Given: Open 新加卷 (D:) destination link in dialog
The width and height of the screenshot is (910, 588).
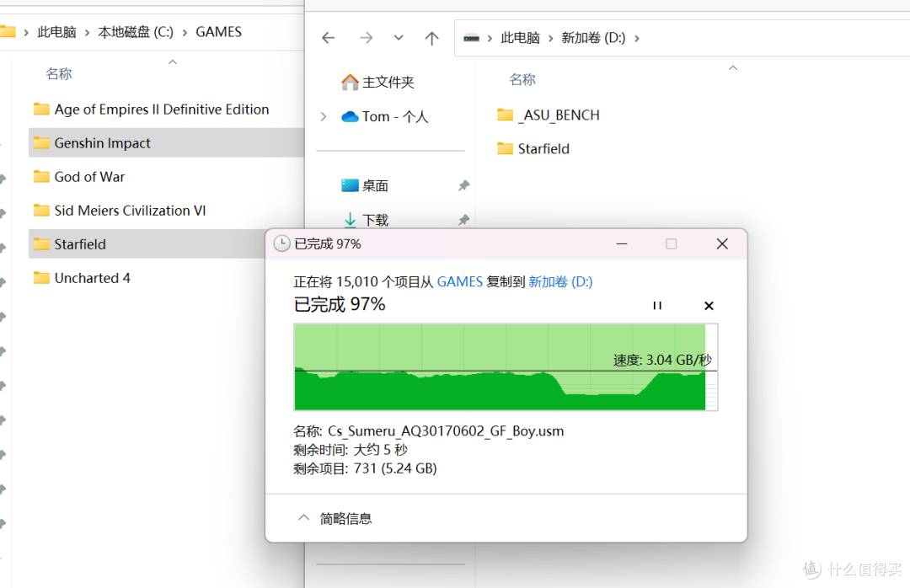Looking at the screenshot, I should pos(560,281).
